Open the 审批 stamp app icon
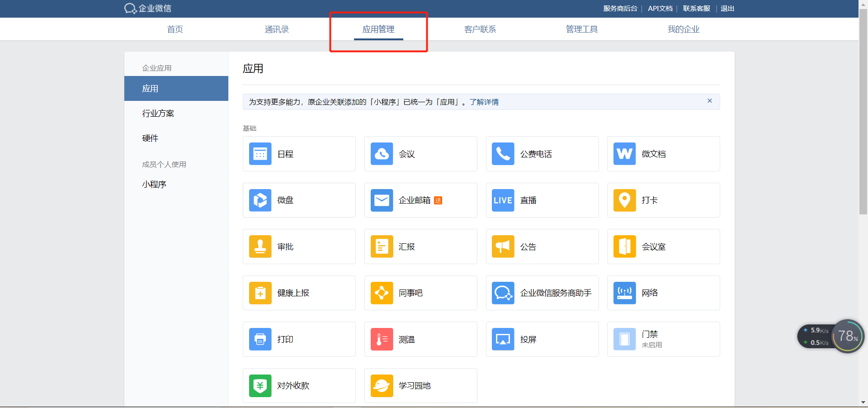This screenshot has height=408, width=868. (260, 247)
